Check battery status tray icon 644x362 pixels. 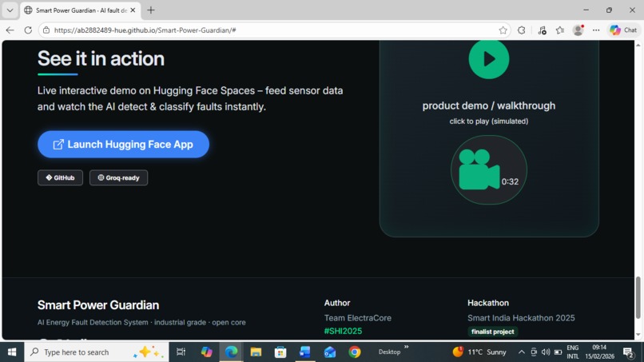point(558,352)
